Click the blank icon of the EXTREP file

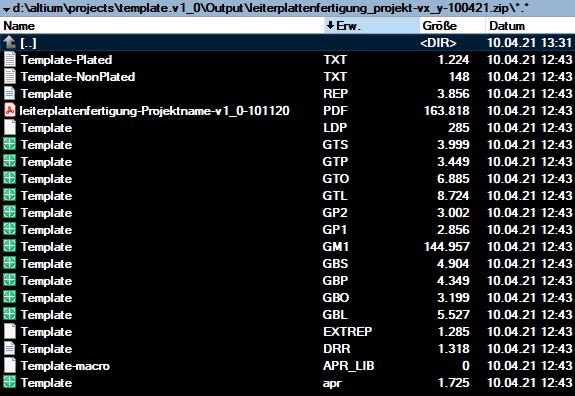point(10,331)
